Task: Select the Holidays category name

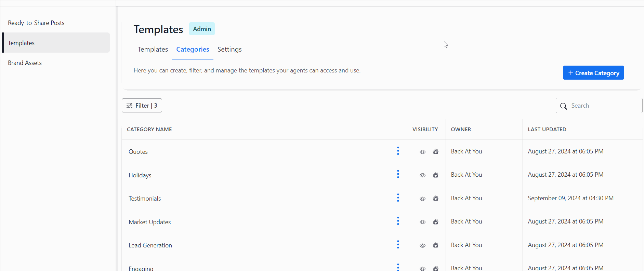Action: pyautogui.click(x=140, y=175)
